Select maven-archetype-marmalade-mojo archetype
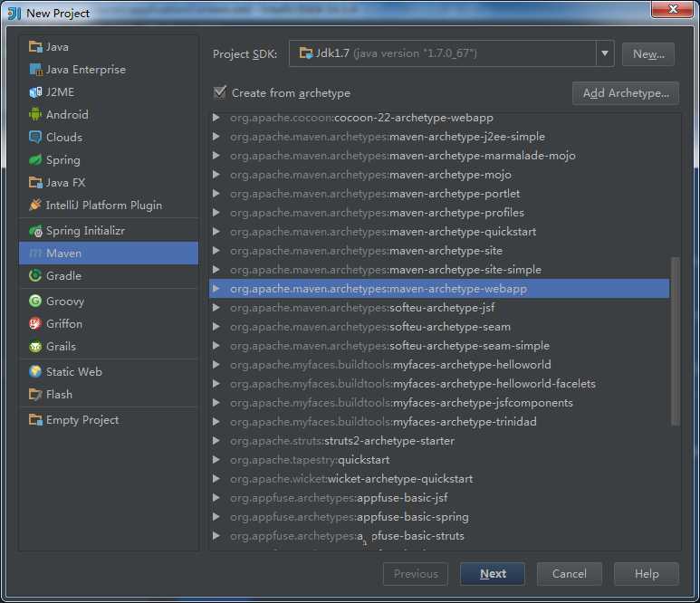The image size is (700, 603). tap(439, 156)
